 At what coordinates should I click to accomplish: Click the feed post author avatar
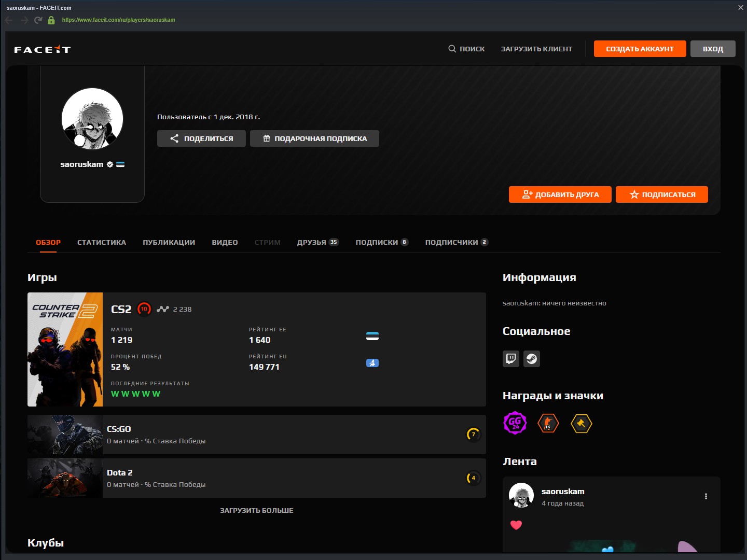click(521, 495)
